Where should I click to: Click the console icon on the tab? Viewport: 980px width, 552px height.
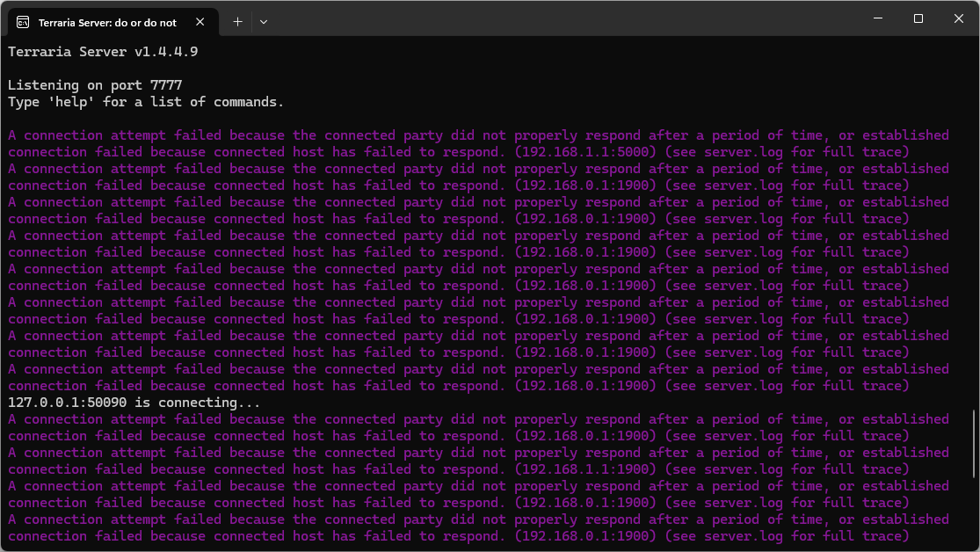[23, 23]
